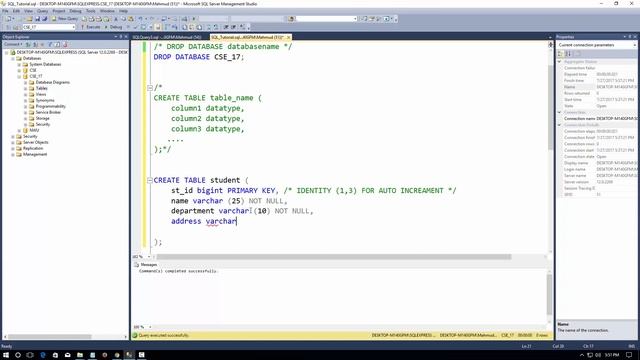
Task: Collapse the CREATE TABLE student code block
Action: [150, 180]
